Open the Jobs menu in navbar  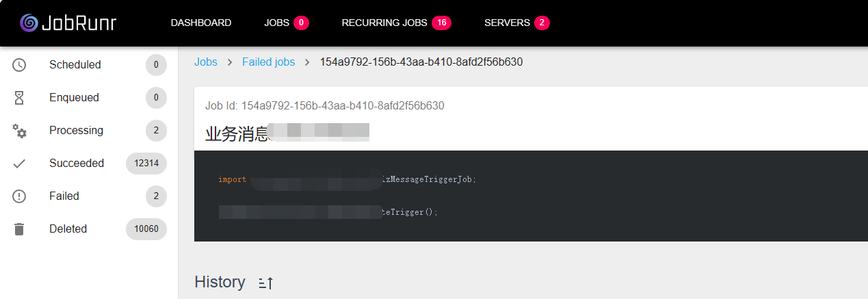pyautogui.click(x=276, y=23)
